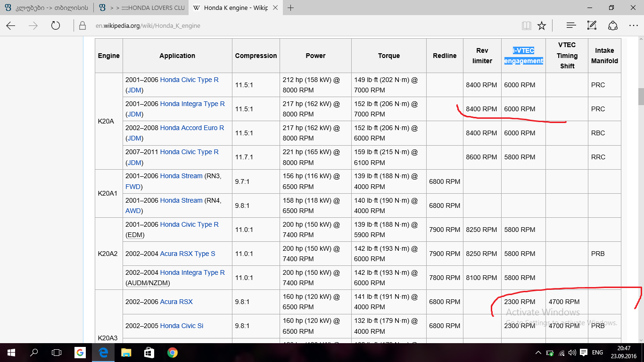Screen dimensions: 644x362
Task: Launch Google Chrome from taskbar
Action: (172, 352)
